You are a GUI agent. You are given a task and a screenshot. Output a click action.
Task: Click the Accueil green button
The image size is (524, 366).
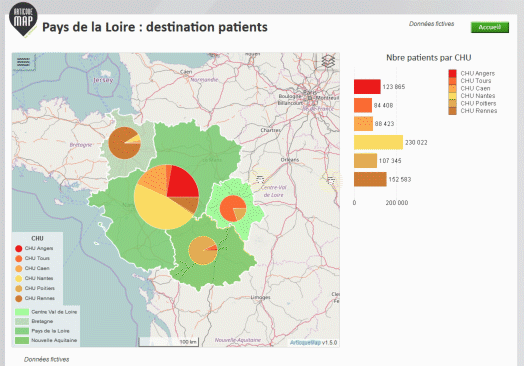coord(490,27)
